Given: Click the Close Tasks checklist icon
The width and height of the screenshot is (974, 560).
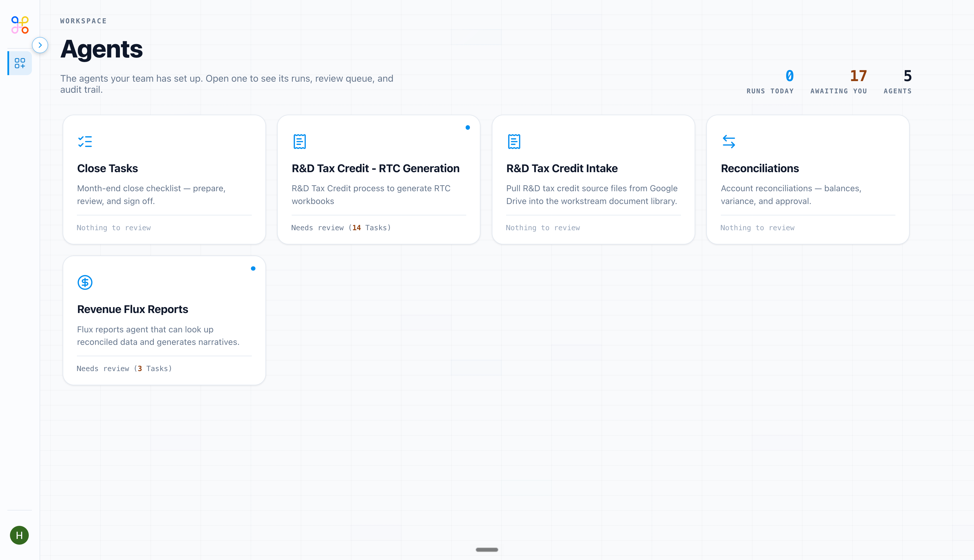Looking at the screenshot, I should [85, 141].
